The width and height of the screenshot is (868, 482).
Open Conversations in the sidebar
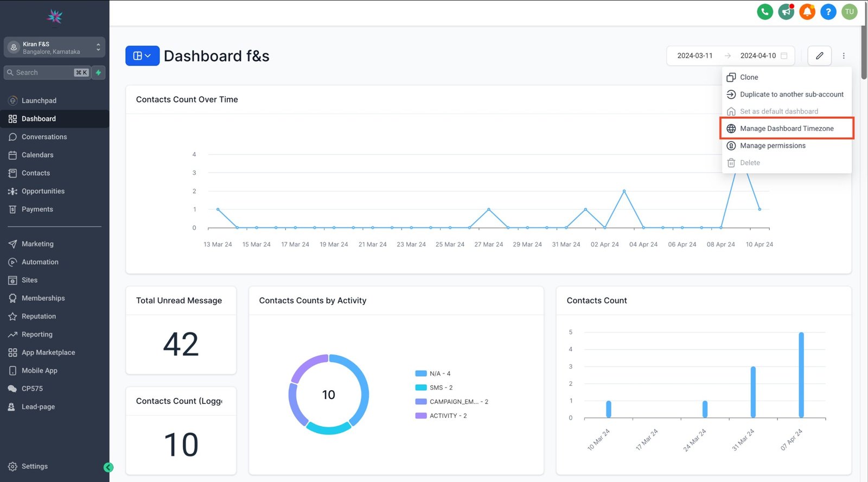point(44,137)
